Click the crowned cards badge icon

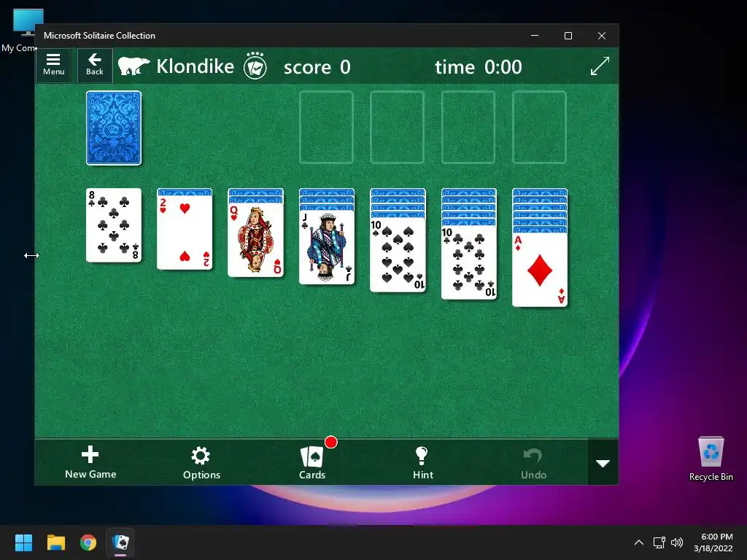click(x=255, y=66)
